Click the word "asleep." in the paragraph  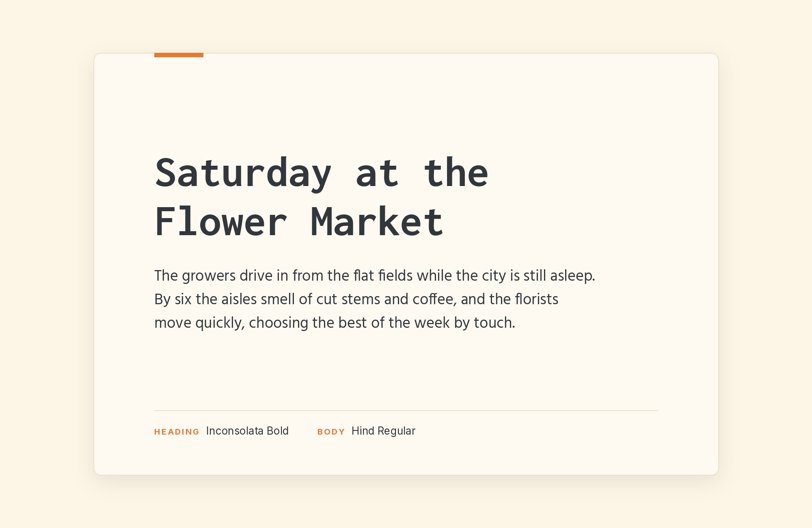tap(572, 276)
